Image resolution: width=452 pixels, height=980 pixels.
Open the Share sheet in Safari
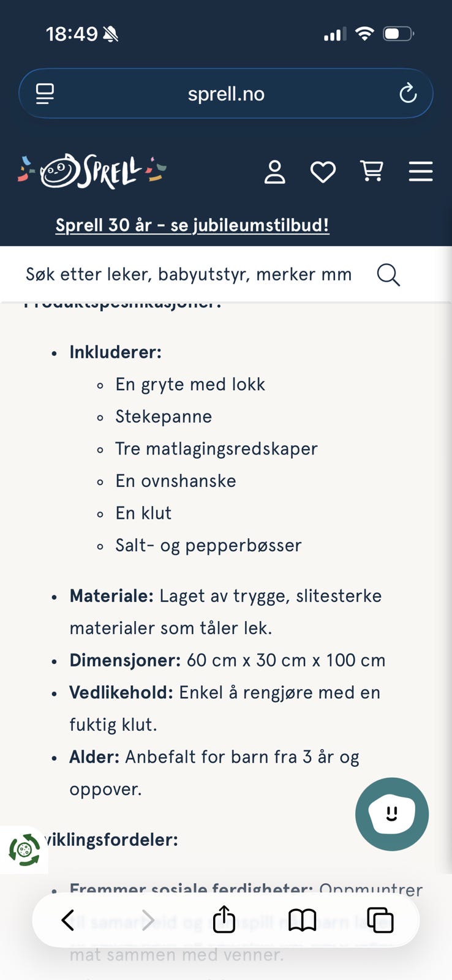pos(224,919)
